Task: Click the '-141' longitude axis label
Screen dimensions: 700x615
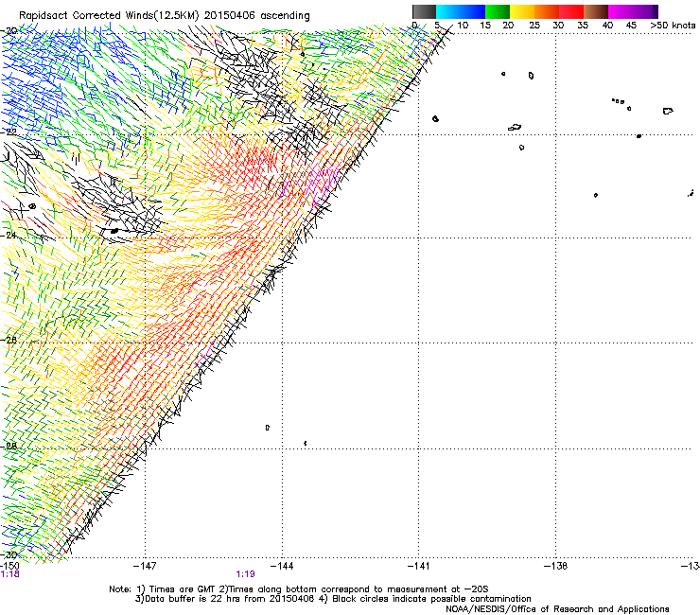Action: point(419,566)
